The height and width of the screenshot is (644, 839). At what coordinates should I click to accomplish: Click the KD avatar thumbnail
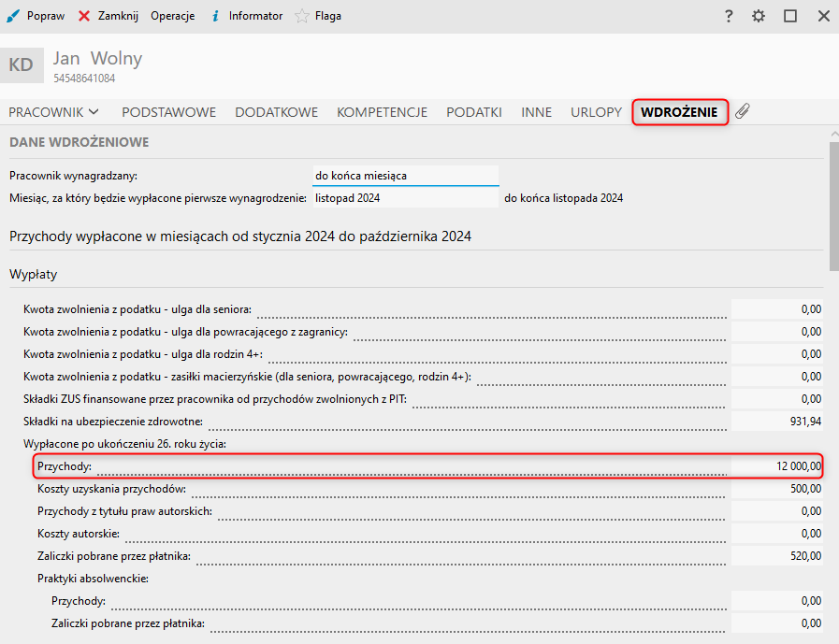click(x=21, y=64)
